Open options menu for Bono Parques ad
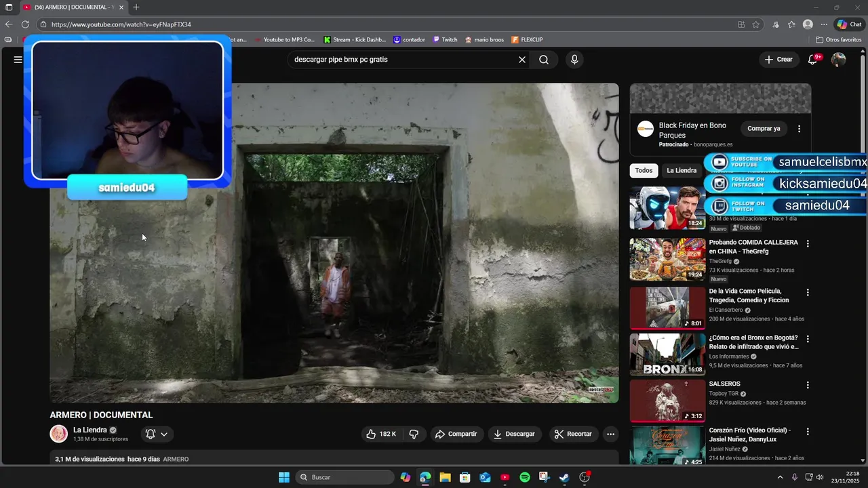 click(x=799, y=129)
